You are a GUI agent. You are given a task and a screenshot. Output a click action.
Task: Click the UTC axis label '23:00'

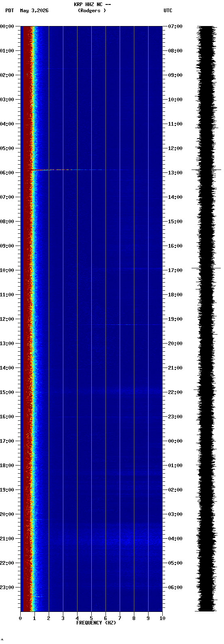pos(175,417)
